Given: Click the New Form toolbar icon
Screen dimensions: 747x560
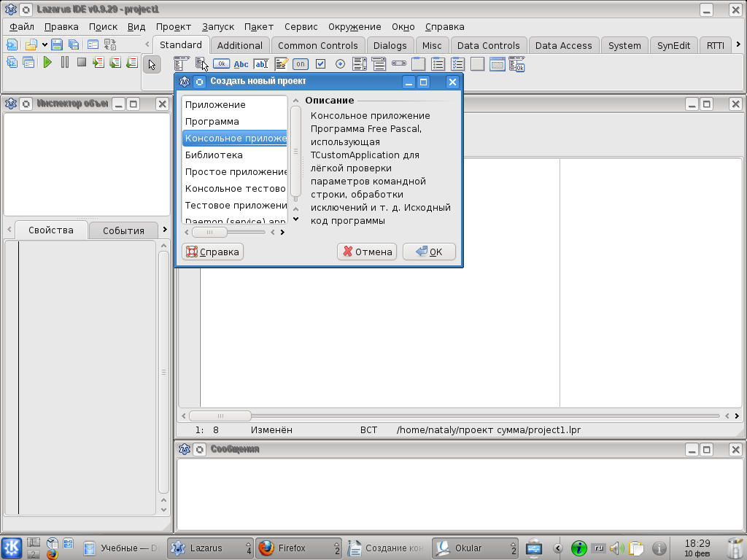Looking at the screenshot, I should tap(93, 44).
